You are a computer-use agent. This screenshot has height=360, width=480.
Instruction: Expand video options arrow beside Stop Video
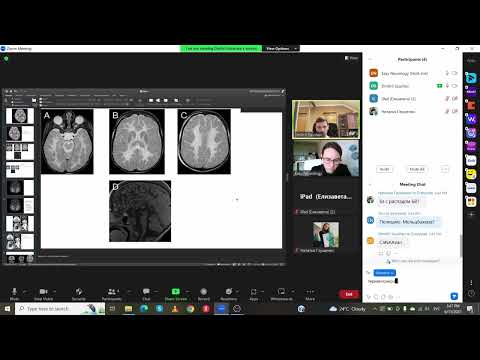coord(54,292)
